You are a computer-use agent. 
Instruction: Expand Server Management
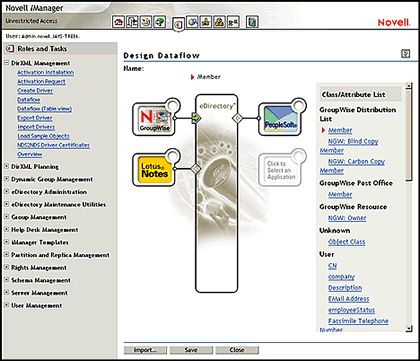point(6,292)
